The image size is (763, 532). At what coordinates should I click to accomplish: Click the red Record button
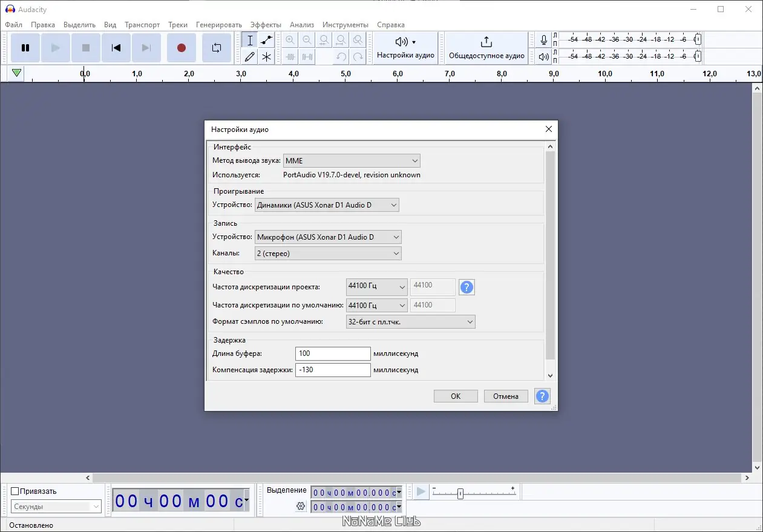181,48
